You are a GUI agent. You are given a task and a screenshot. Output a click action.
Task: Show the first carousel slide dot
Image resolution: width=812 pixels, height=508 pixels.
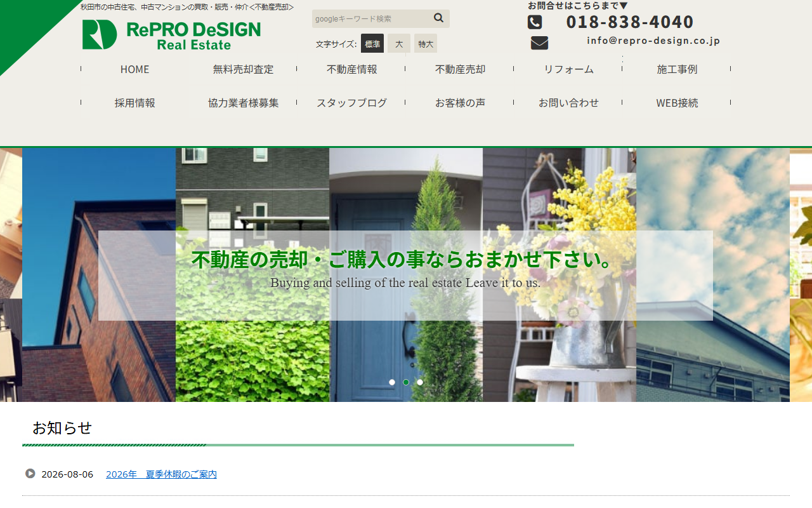pos(392,382)
